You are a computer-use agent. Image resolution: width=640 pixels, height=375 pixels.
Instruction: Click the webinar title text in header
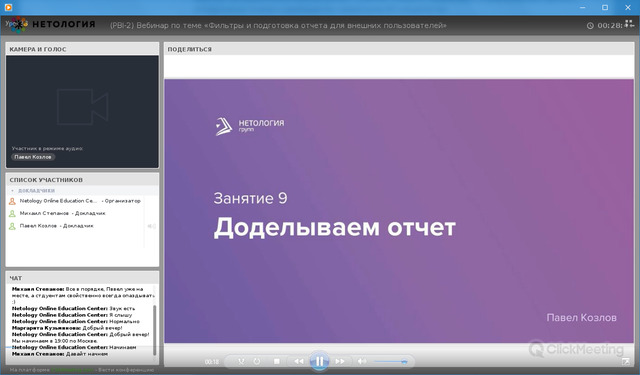tap(278, 25)
